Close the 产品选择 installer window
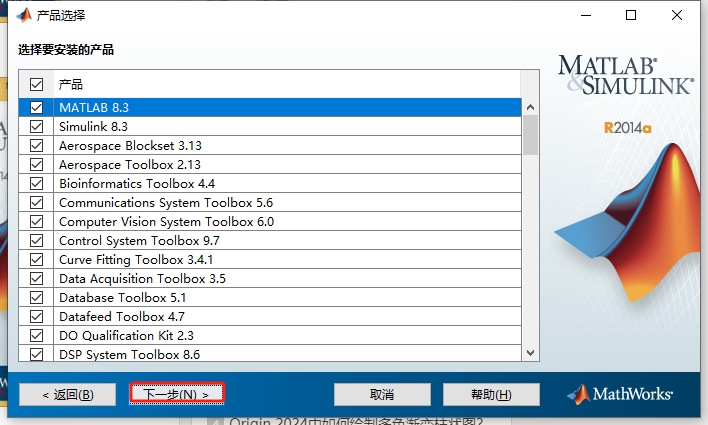This screenshot has width=708, height=425. (x=676, y=15)
